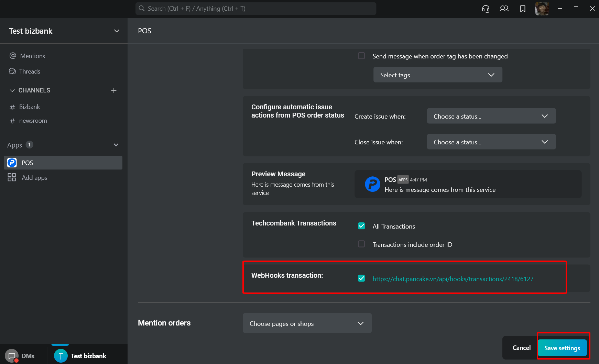Collapse the CHANNELS section

[12, 90]
